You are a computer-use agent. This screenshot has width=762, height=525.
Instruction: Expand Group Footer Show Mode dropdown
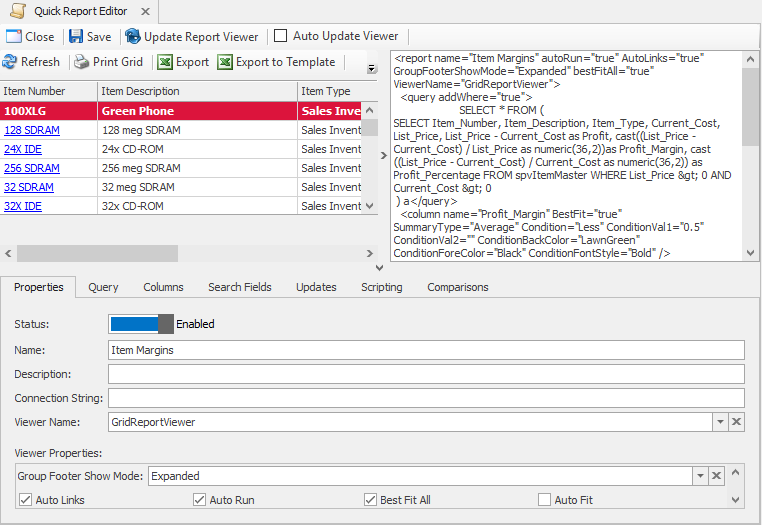(x=700, y=476)
